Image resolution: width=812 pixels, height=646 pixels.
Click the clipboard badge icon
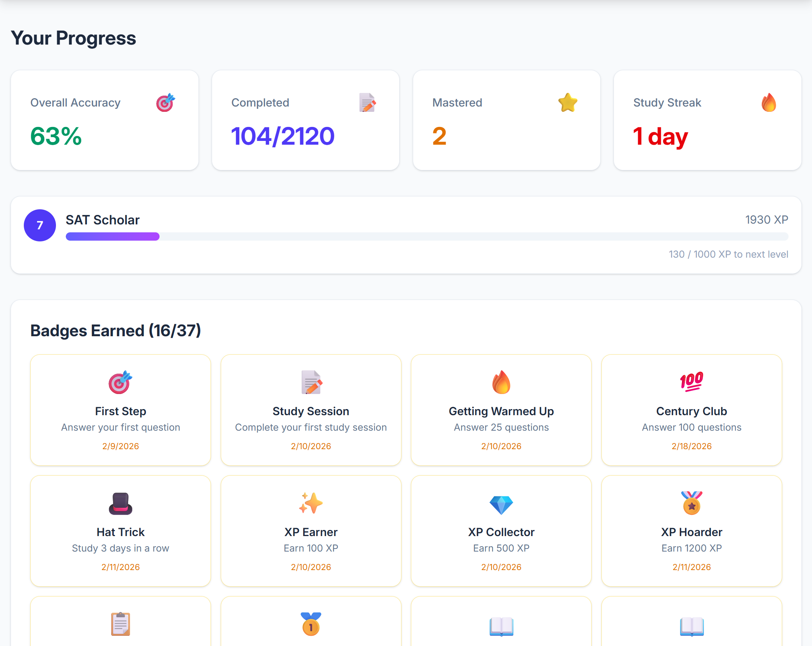coord(121,624)
